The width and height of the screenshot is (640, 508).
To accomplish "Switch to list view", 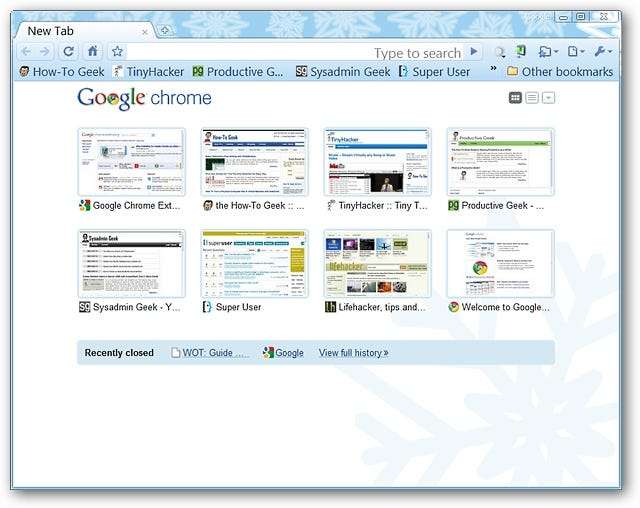I will coord(532,98).
